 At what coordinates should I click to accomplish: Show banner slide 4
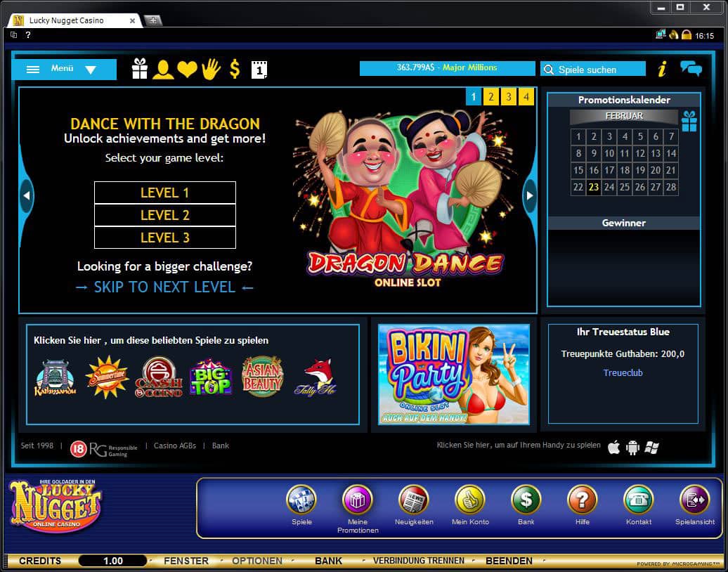click(x=526, y=97)
